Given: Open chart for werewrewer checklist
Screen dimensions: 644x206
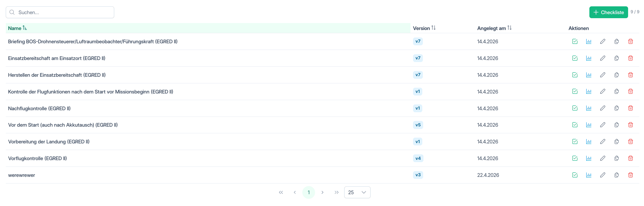Looking at the screenshot, I should coord(589,175).
